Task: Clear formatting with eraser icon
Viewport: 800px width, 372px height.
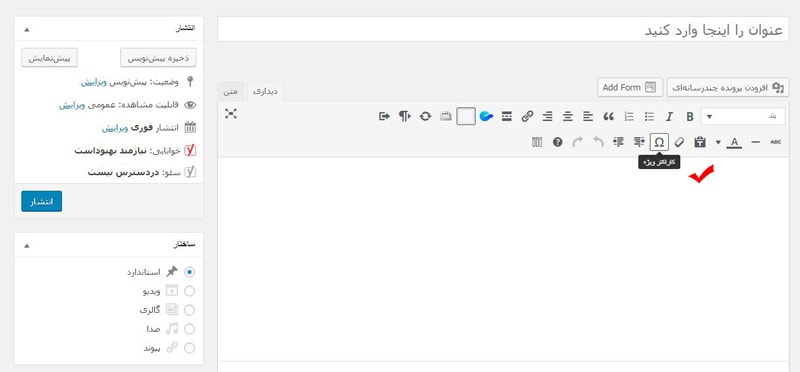Action: [x=679, y=142]
